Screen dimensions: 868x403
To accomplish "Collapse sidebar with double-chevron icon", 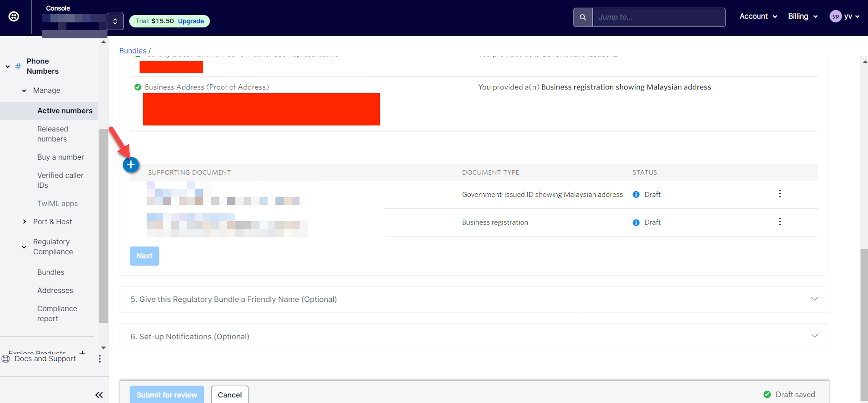I will 99,394.
